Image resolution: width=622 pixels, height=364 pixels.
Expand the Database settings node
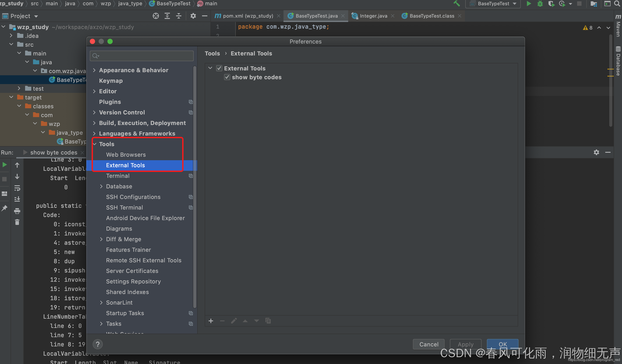tap(101, 186)
